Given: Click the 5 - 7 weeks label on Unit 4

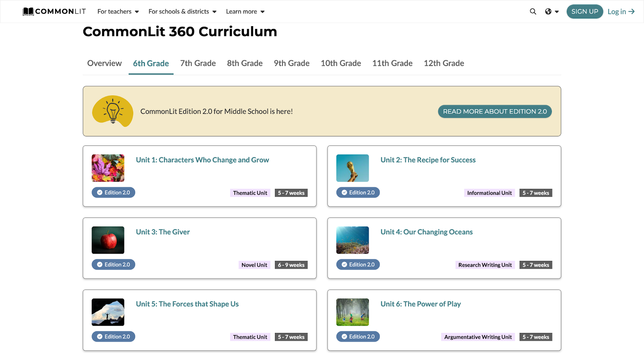Looking at the screenshot, I should tap(536, 265).
